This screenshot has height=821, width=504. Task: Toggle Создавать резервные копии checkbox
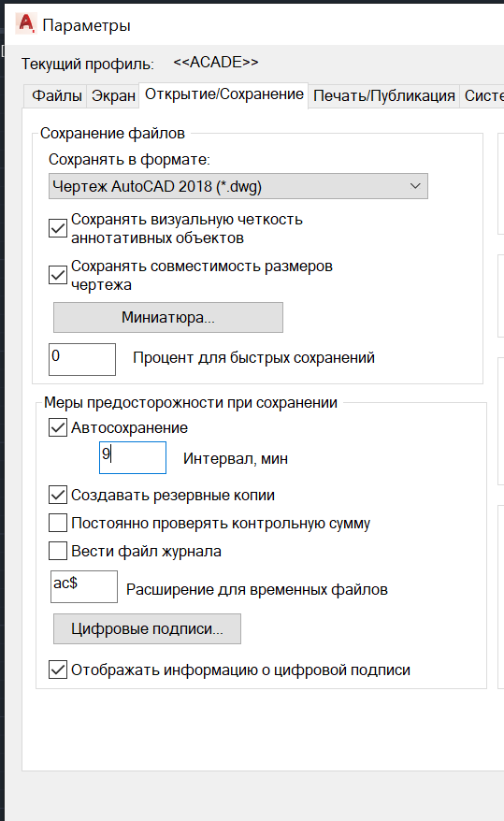(x=58, y=495)
